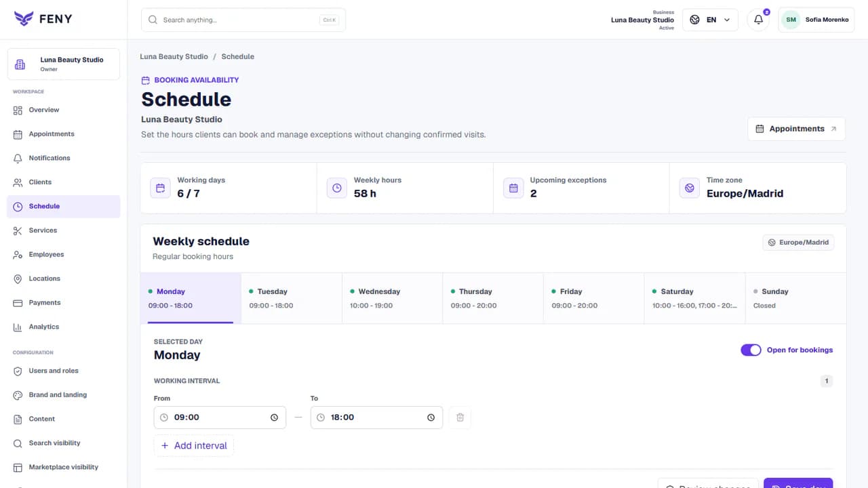
Task: Click the Analytics chart icon in sidebar
Action: point(18,327)
